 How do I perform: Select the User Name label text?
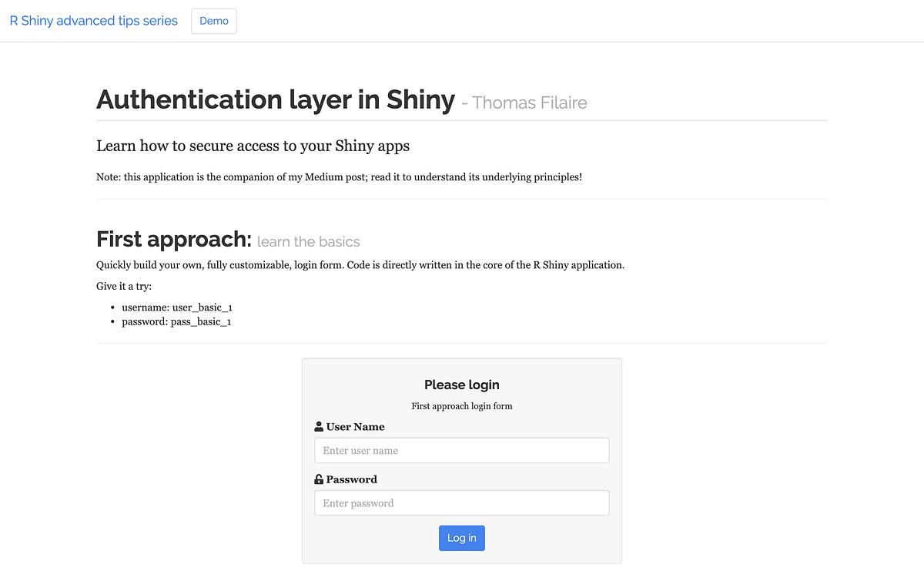[x=354, y=426]
